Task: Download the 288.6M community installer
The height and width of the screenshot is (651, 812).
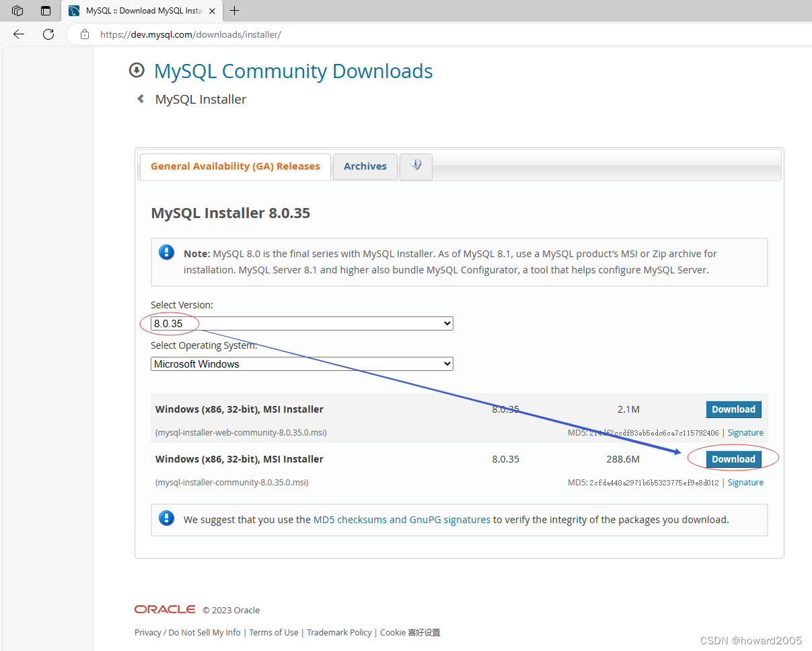Action: (x=733, y=459)
